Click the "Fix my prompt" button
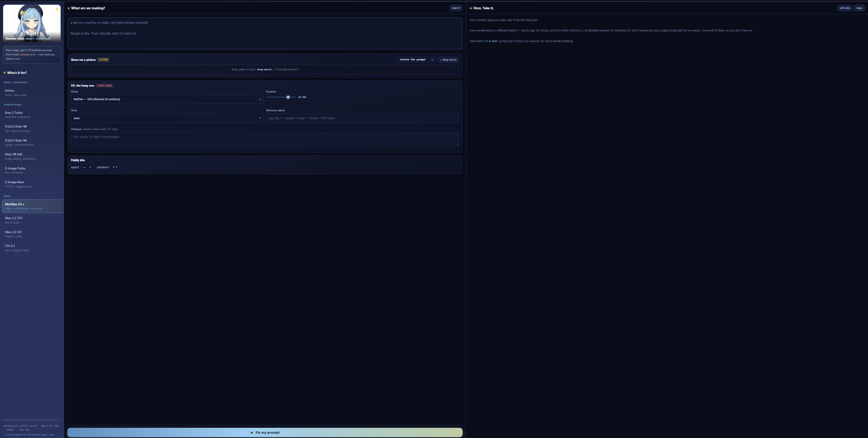 pyautogui.click(x=265, y=433)
